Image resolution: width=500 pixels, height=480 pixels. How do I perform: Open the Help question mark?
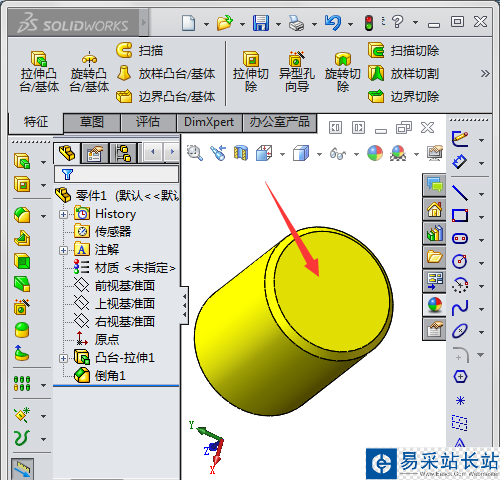(x=397, y=23)
